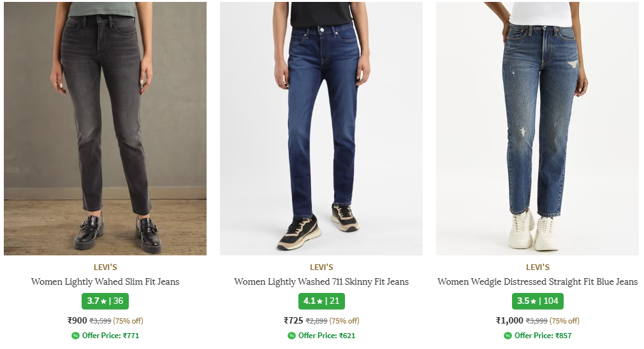Click the 3.7 star rating badge
Image resolution: width=644 pixels, height=349 pixels.
click(x=105, y=301)
